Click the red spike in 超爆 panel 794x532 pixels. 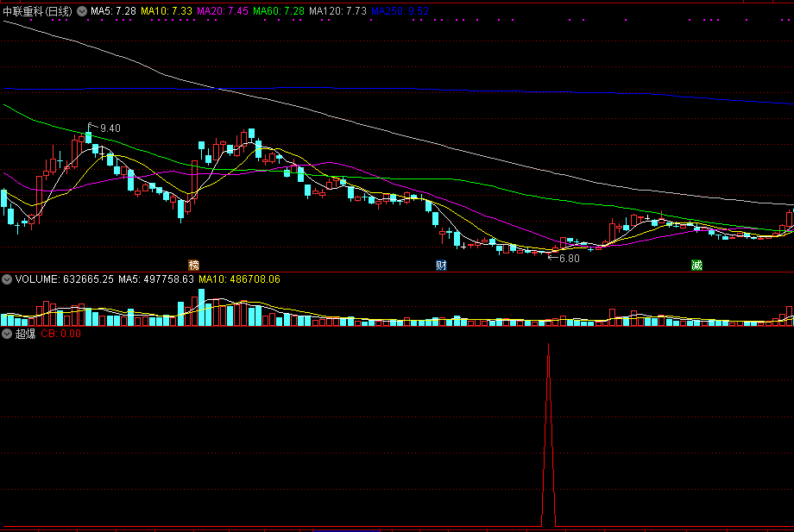click(548, 435)
